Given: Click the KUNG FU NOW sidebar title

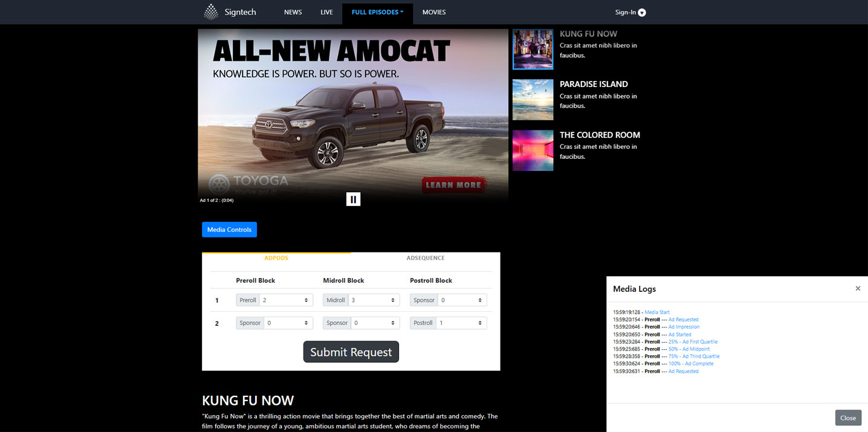Looking at the screenshot, I should click(588, 34).
